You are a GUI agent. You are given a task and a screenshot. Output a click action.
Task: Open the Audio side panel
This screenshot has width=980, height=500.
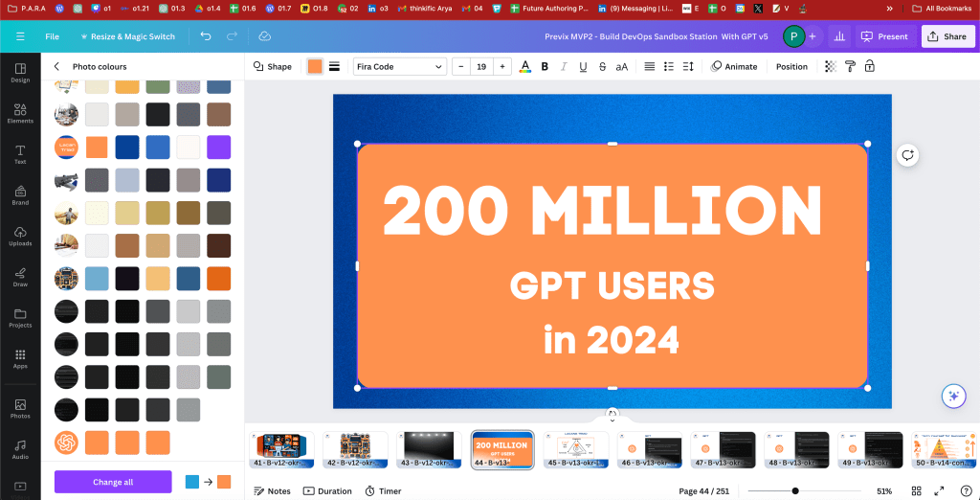[20, 449]
